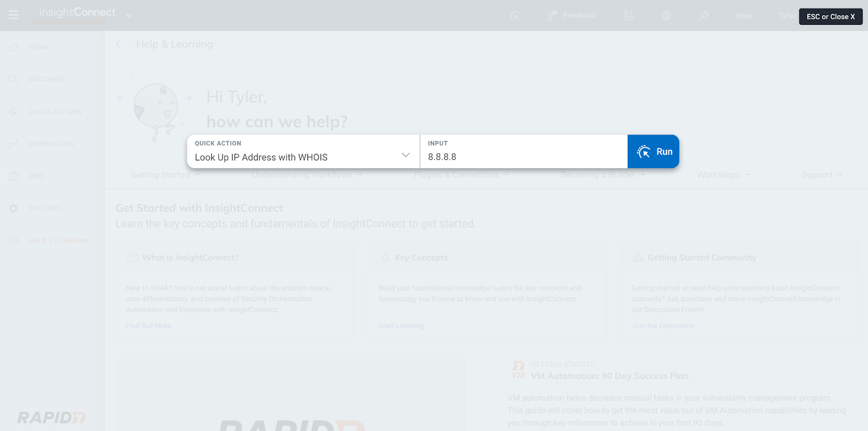Click Join the Discussion link
Viewport: 868px width, 431px height.
pos(663,326)
